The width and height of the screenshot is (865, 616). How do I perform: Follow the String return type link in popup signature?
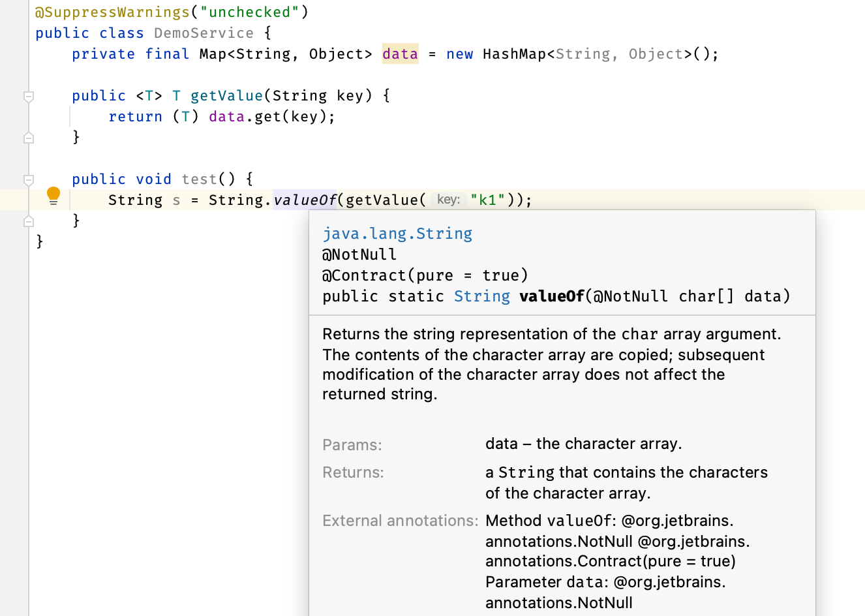[x=482, y=296]
